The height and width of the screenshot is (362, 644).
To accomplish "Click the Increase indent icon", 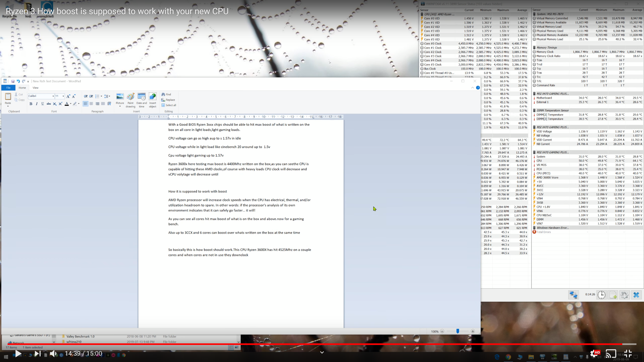I will pyautogui.click(x=91, y=96).
